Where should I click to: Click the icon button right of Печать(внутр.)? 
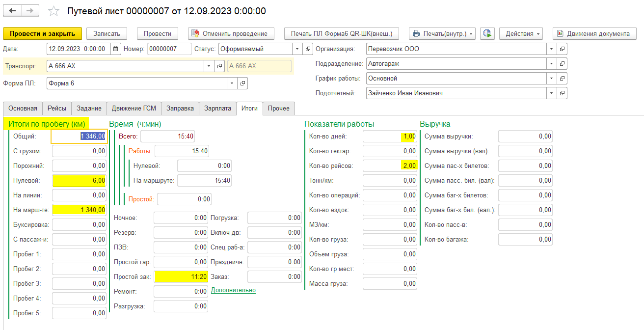point(487,33)
